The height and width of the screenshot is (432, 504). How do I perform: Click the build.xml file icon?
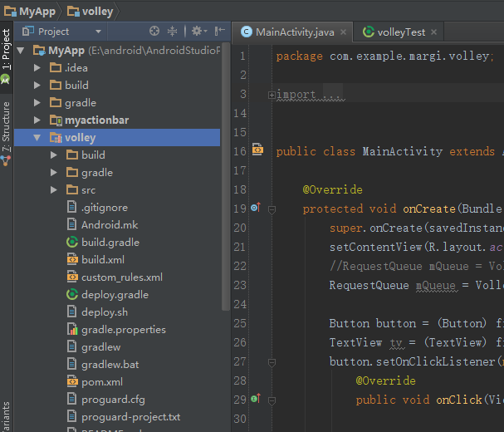tap(72, 259)
